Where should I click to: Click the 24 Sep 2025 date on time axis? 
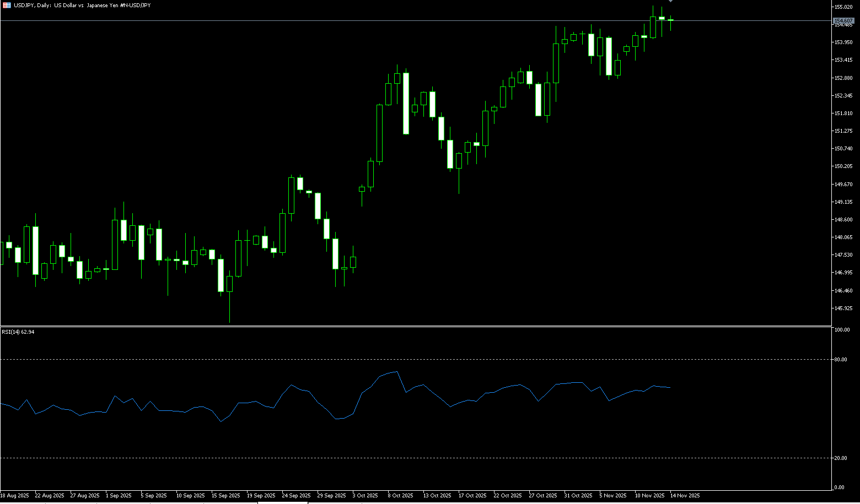coord(296,496)
